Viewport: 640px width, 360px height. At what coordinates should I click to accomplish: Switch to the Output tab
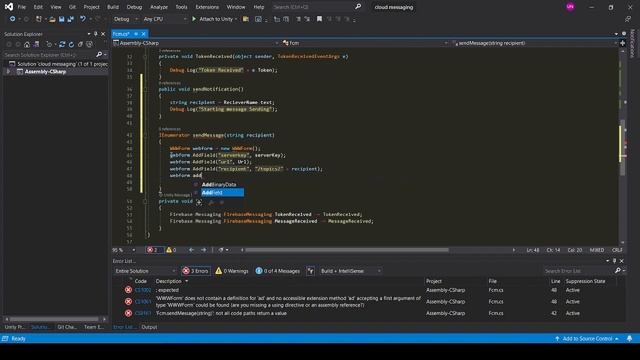click(149, 327)
